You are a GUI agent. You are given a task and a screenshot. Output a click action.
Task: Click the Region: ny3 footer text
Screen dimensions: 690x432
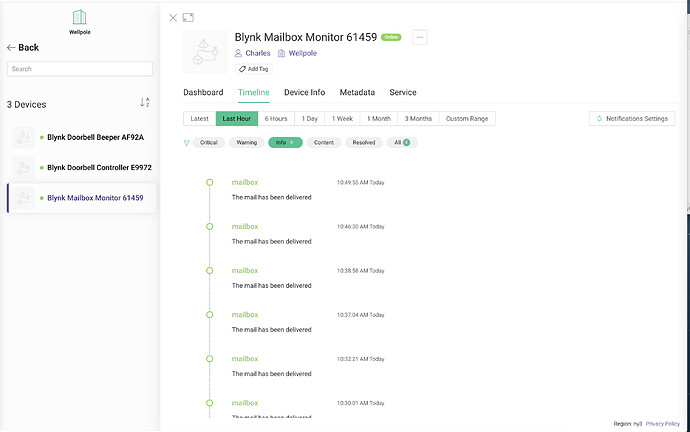[628, 424]
